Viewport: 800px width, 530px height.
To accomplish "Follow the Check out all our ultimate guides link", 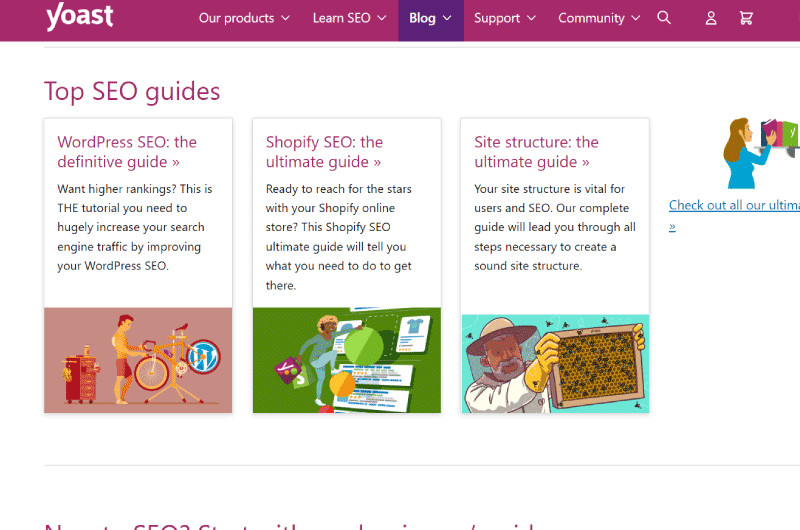I will click(734, 215).
